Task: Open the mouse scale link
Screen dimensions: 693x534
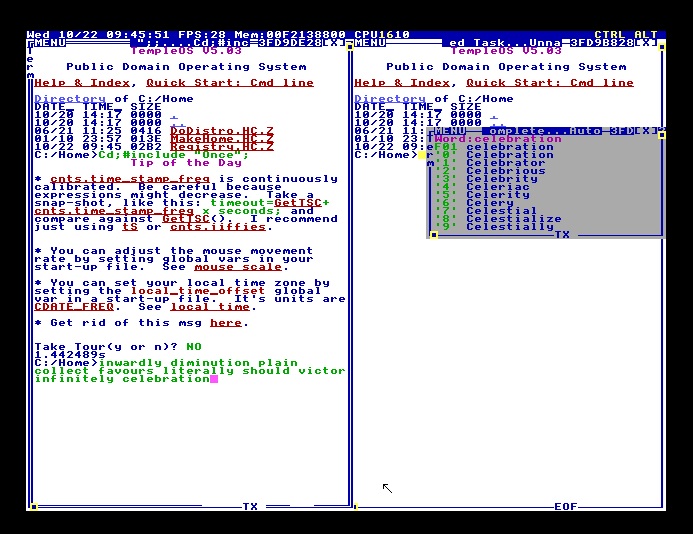Action: pos(238,267)
